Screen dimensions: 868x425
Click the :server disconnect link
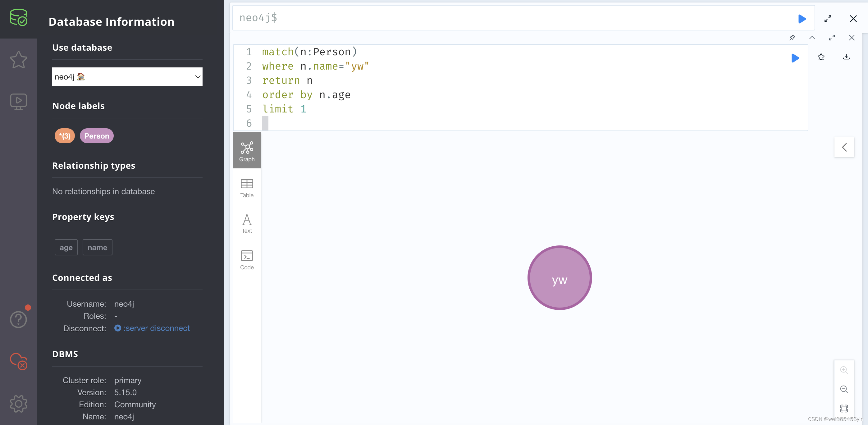(x=156, y=328)
